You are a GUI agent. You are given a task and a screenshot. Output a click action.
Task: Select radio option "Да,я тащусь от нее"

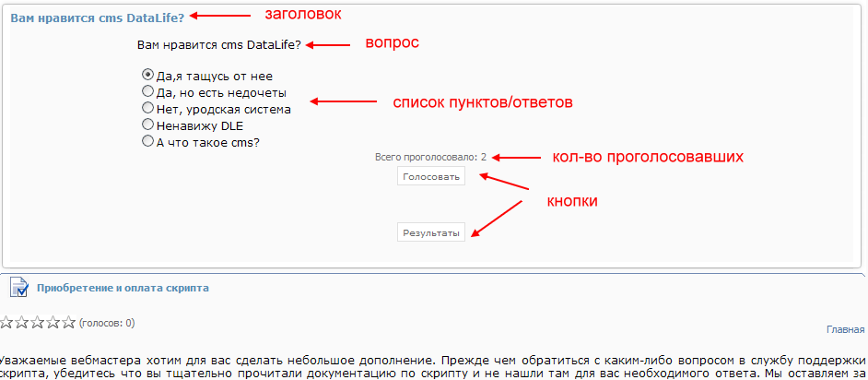[x=147, y=74]
